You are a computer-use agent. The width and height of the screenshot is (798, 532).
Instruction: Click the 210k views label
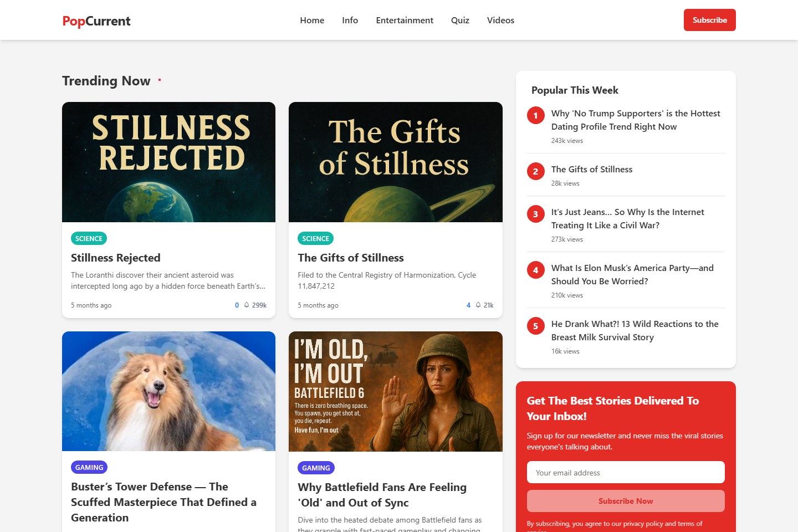coord(567,295)
